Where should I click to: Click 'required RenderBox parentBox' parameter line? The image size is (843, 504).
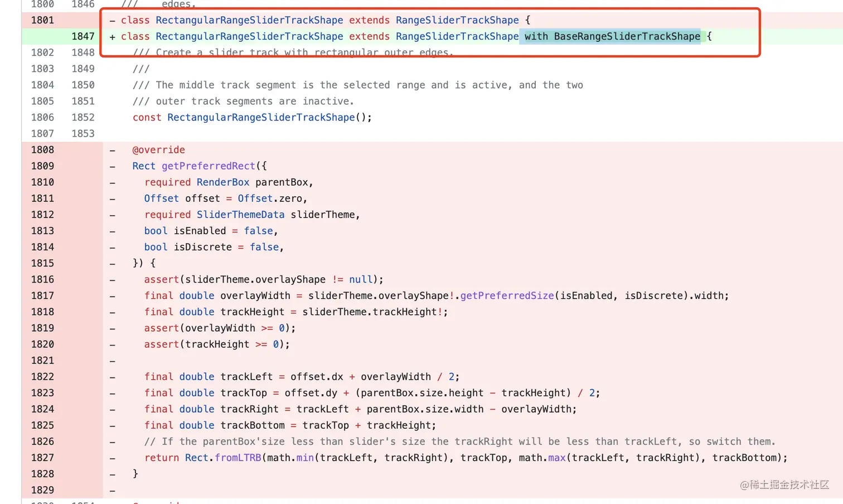(229, 182)
